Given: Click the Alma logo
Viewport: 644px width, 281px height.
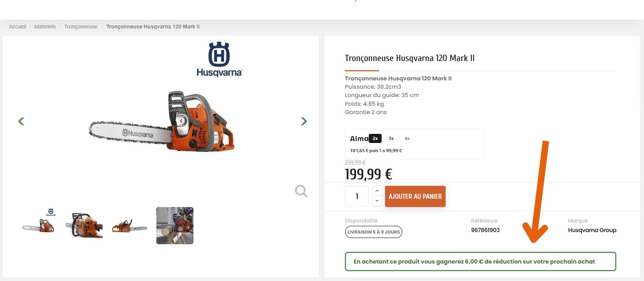Looking at the screenshot, I should tap(359, 139).
